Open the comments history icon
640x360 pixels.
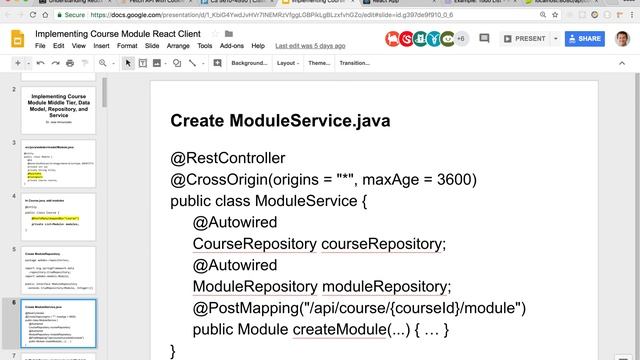[484, 38]
